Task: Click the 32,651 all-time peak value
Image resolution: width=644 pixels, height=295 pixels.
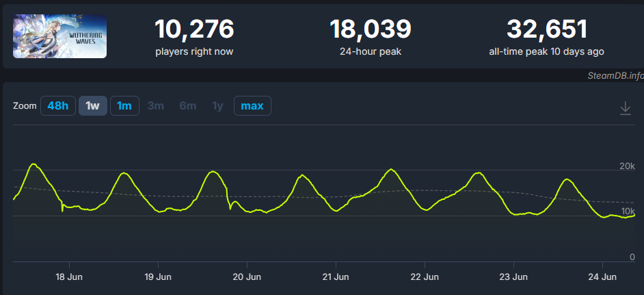Action: (547, 29)
